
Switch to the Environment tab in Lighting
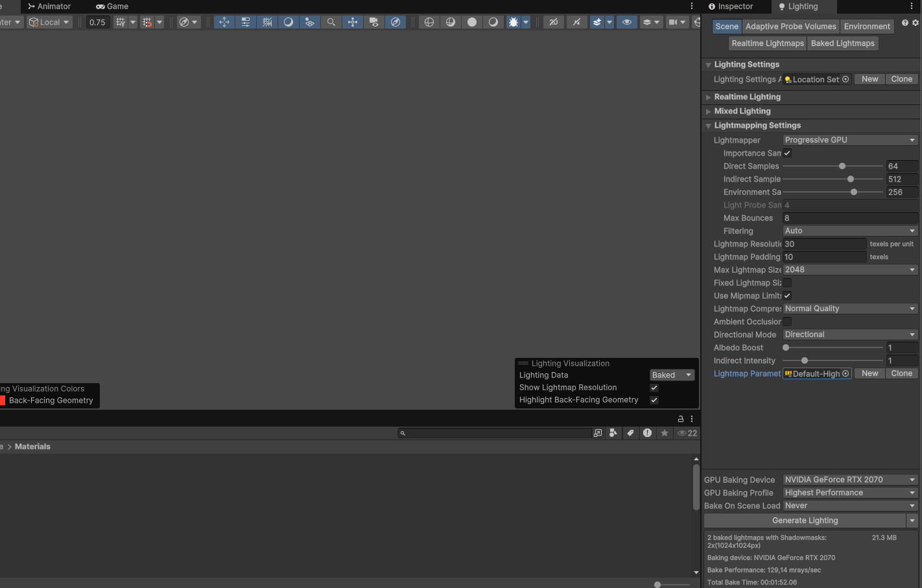click(867, 26)
